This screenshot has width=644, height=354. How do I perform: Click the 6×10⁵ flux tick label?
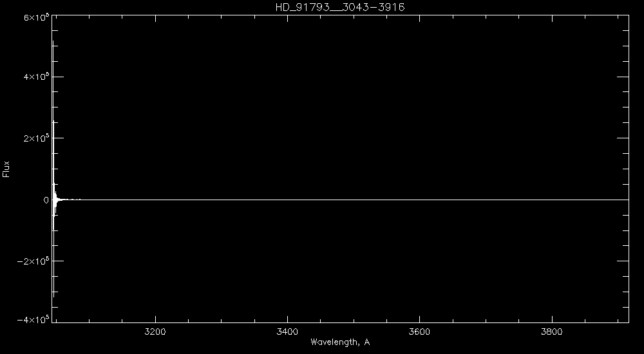coord(37,17)
